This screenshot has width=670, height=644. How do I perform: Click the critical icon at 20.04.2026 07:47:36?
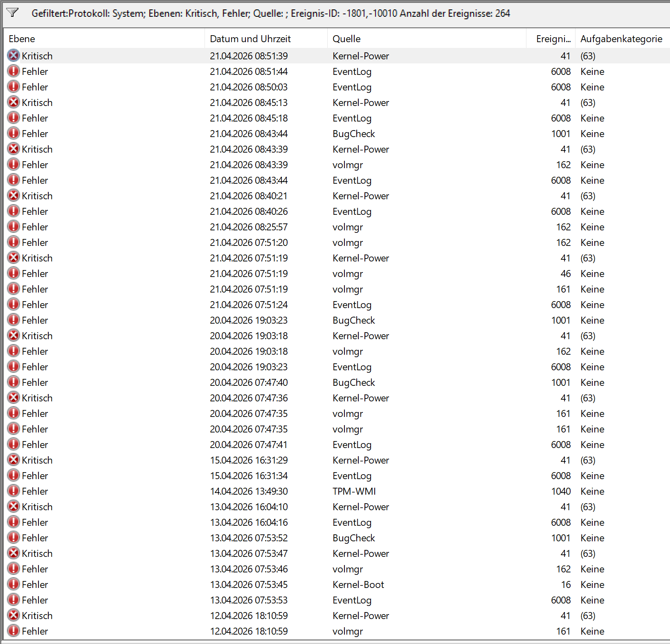pyautogui.click(x=13, y=397)
